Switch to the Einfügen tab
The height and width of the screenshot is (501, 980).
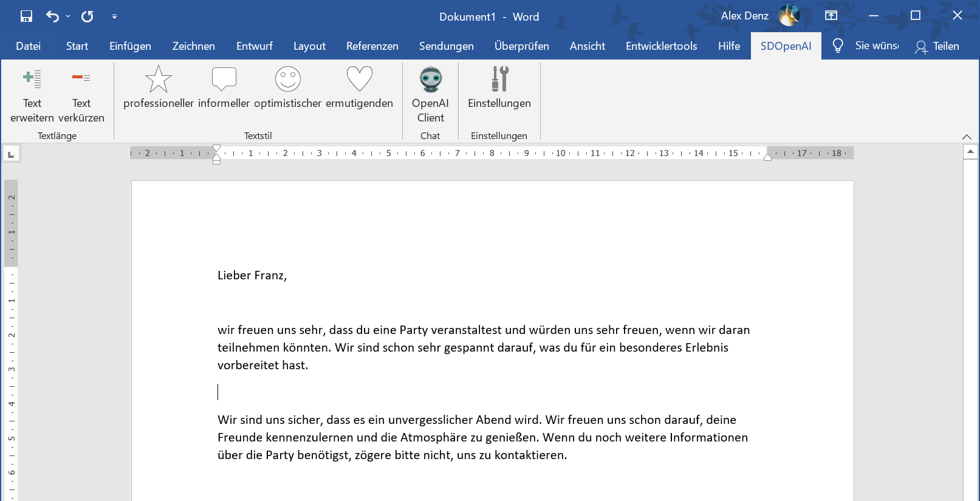[130, 46]
